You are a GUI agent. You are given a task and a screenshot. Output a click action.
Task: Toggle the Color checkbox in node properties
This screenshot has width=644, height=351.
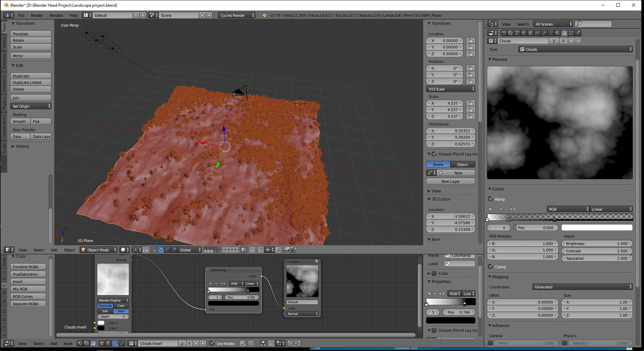434,273
